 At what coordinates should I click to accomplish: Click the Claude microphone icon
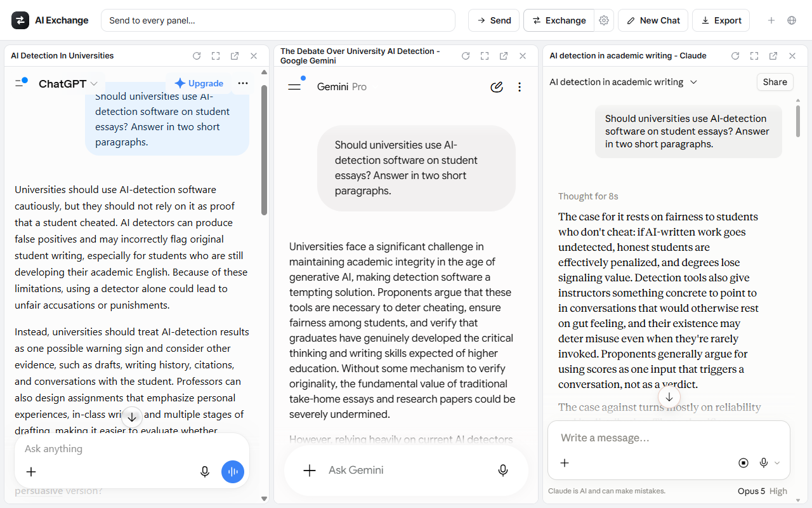[x=764, y=463]
